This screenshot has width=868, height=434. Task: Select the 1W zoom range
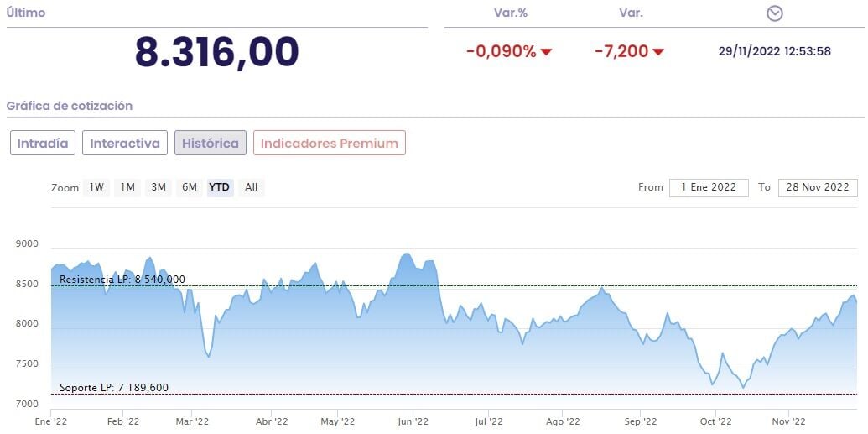coord(96,187)
